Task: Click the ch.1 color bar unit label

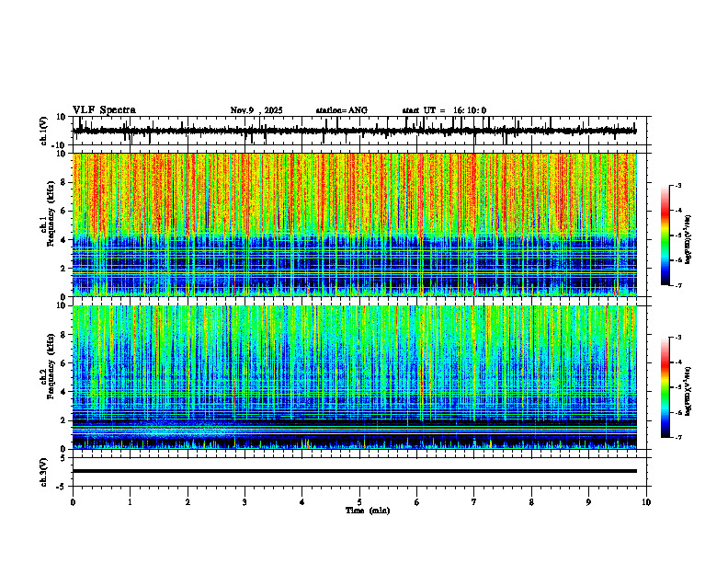Action: [x=688, y=240]
